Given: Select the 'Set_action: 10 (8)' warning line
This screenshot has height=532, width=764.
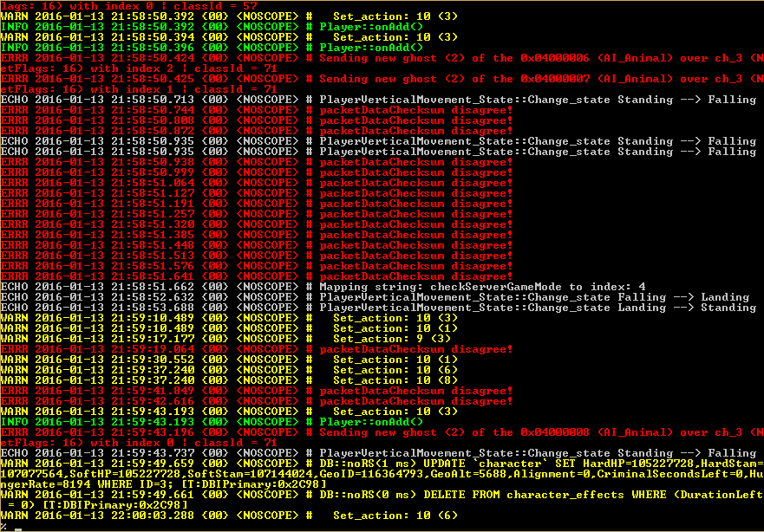Looking at the screenshot, I should (x=229, y=380).
